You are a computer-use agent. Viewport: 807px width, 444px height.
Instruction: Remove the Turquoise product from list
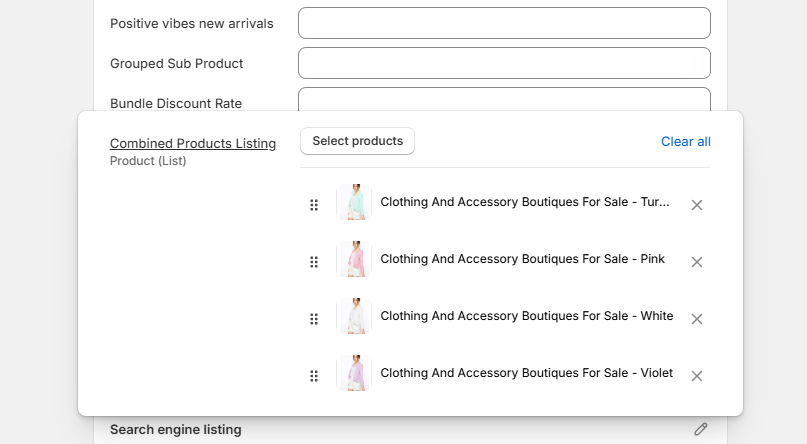click(x=697, y=205)
